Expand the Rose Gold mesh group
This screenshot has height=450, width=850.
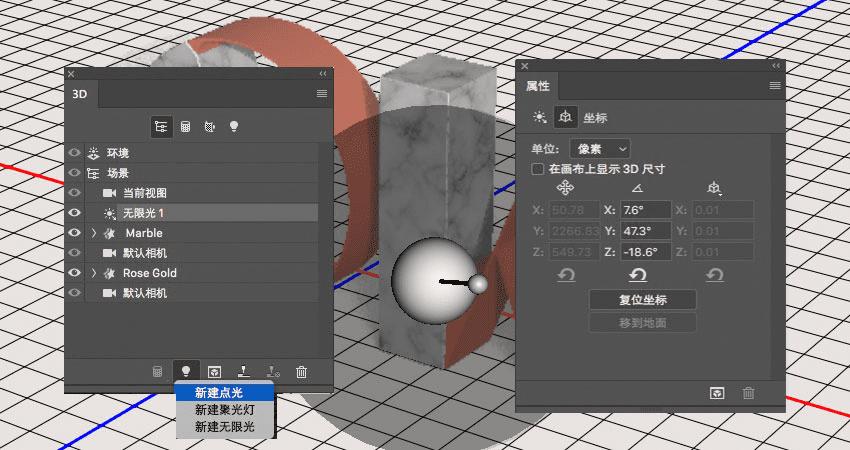point(94,273)
